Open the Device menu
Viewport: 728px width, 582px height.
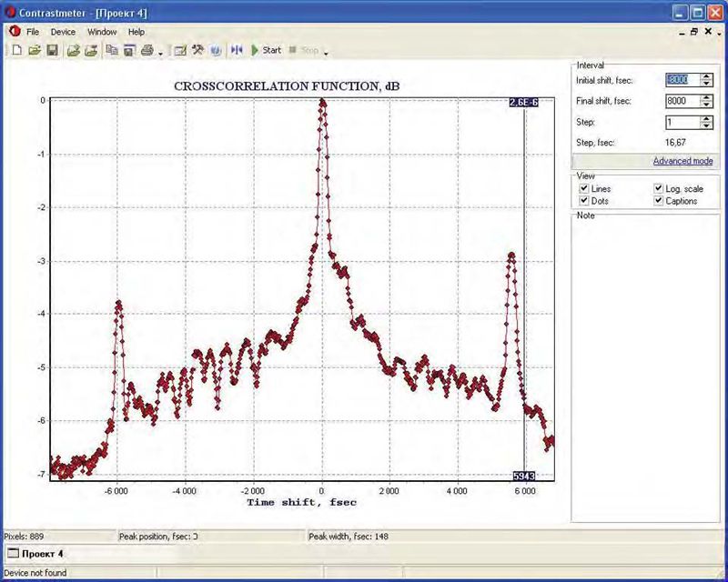[63, 32]
